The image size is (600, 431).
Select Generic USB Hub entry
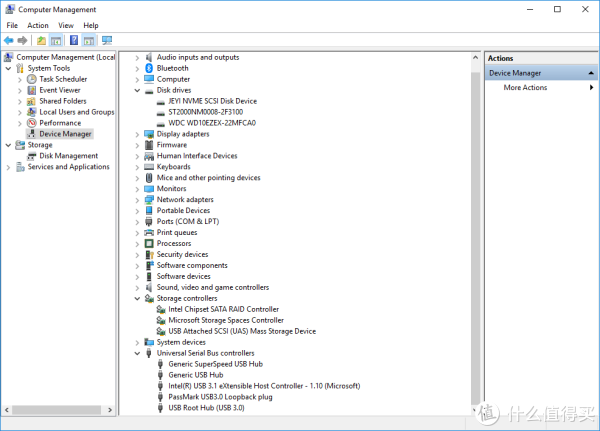tap(196, 375)
